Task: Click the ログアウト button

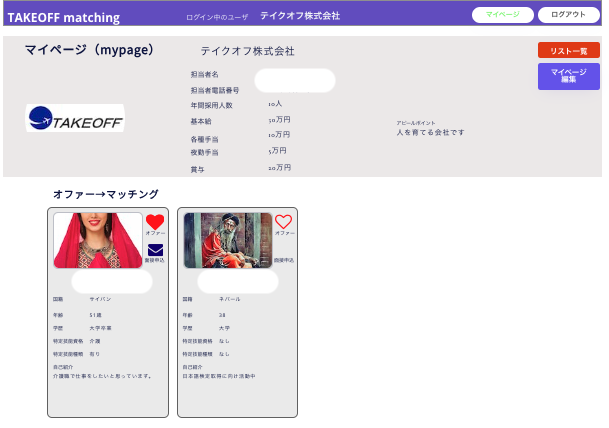Action: (568, 15)
